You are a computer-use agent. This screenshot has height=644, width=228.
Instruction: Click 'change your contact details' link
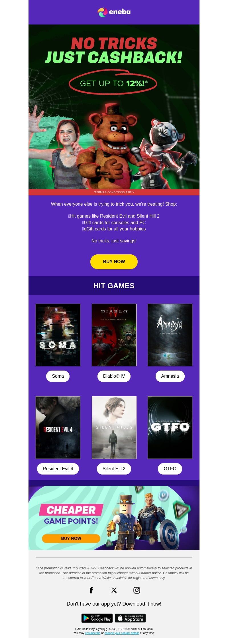click(x=122, y=633)
